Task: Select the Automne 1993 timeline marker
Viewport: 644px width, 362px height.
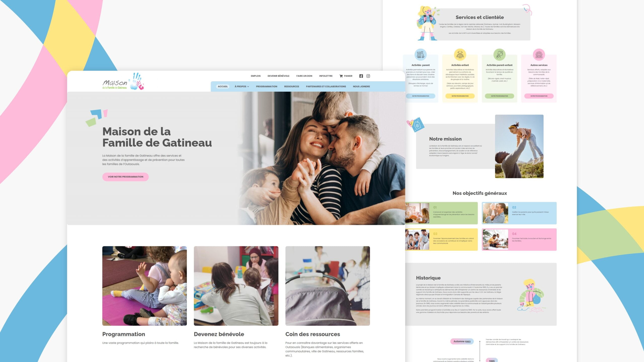Action: (x=462, y=341)
